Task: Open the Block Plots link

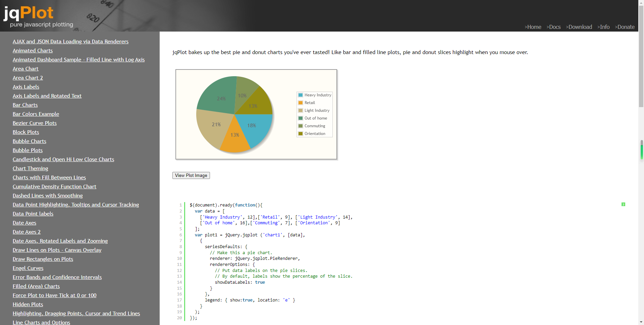Action: click(x=26, y=132)
